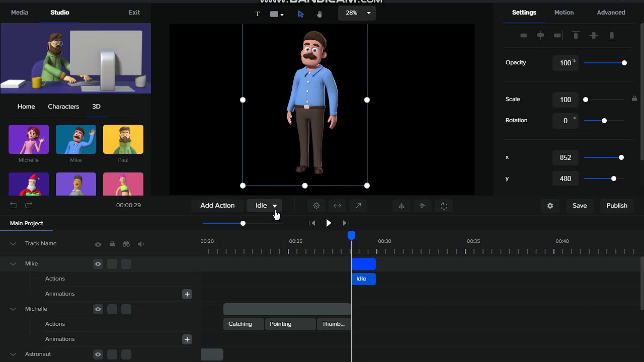Toggle the lock box on Michelle track
This screenshot has width=644, height=362.
point(112,309)
